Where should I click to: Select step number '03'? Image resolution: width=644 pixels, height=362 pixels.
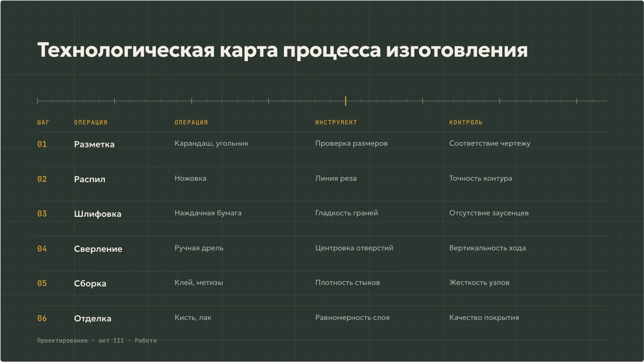click(42, 214)
